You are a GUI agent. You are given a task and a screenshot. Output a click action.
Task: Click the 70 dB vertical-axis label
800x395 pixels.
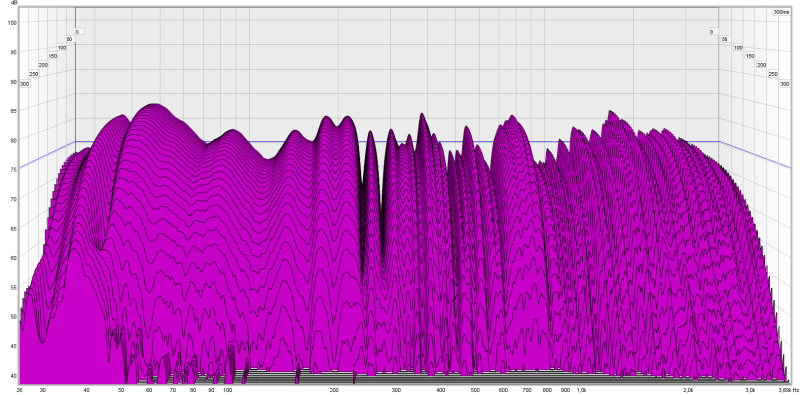(15, 199)
